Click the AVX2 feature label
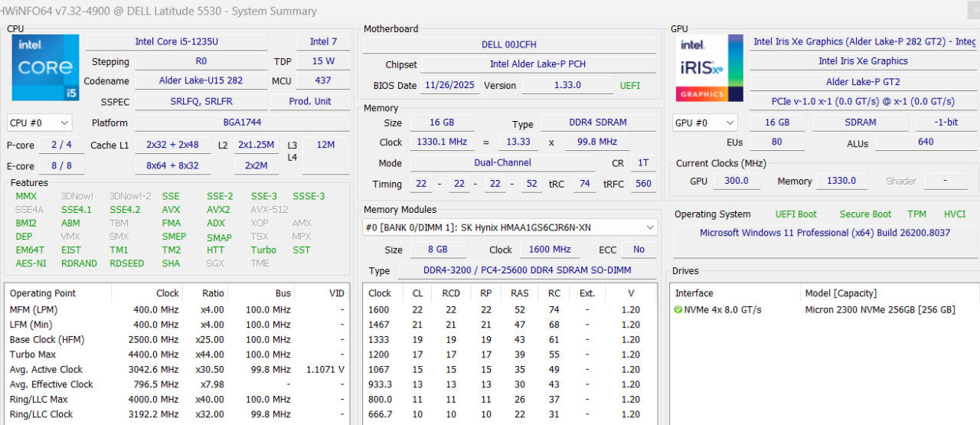This screenshot has height=425, width=980. [x=218, y=209]
